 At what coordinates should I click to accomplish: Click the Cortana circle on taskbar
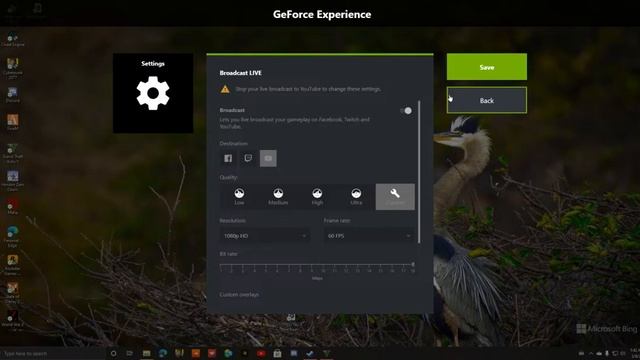point(113,353)
